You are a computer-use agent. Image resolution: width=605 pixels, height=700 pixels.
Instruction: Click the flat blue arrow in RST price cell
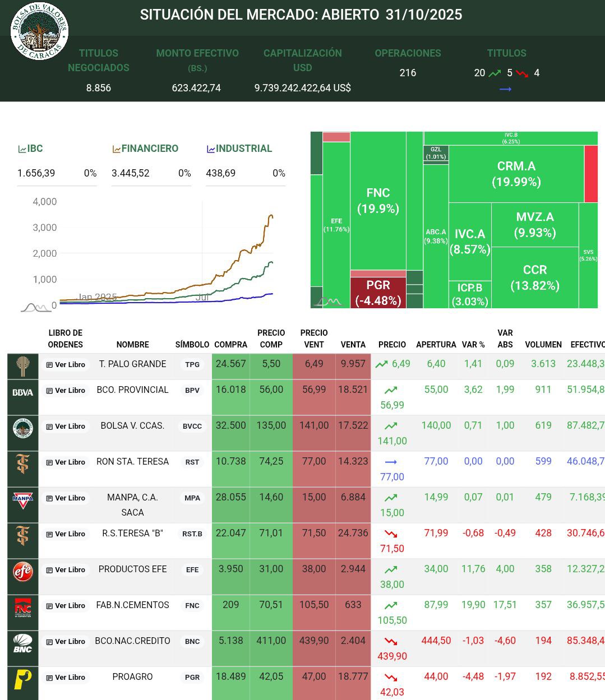391,462
